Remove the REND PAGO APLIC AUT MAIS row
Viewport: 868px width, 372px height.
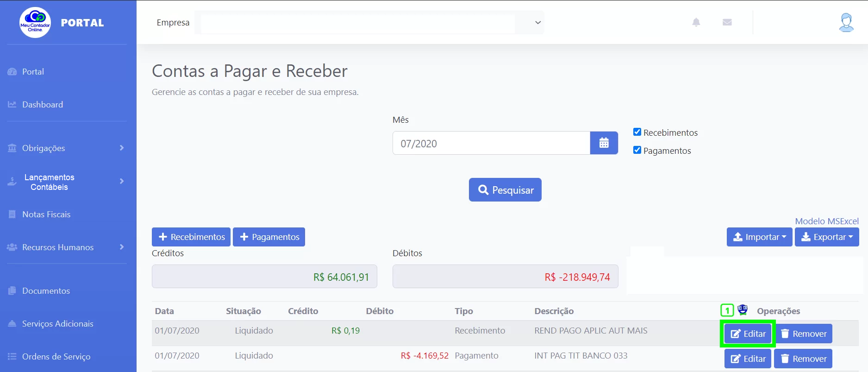803,334
